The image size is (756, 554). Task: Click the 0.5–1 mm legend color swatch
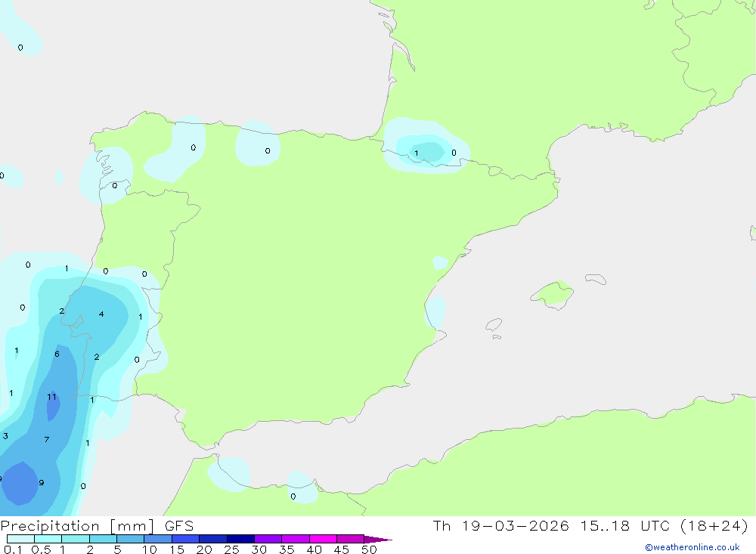point(48,539)
